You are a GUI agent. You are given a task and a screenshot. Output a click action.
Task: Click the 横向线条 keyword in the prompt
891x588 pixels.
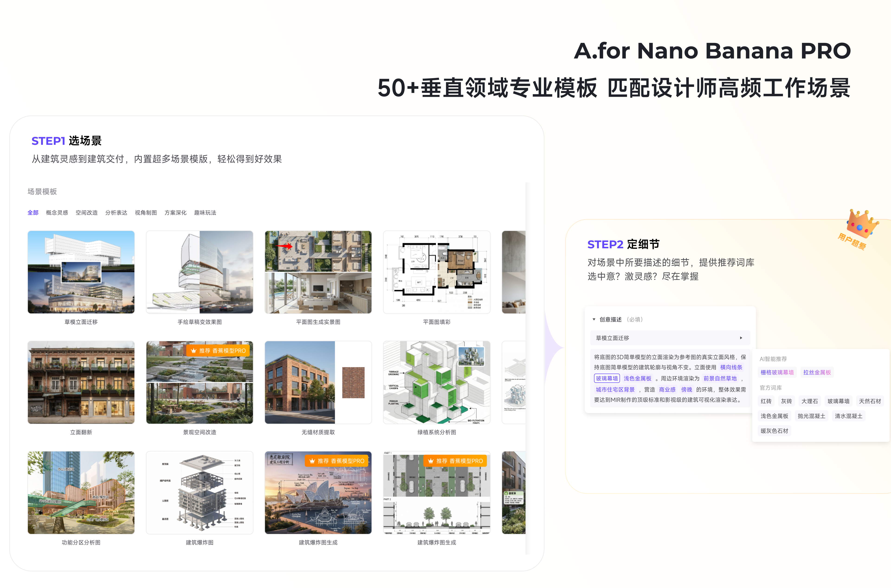(731, 368)
